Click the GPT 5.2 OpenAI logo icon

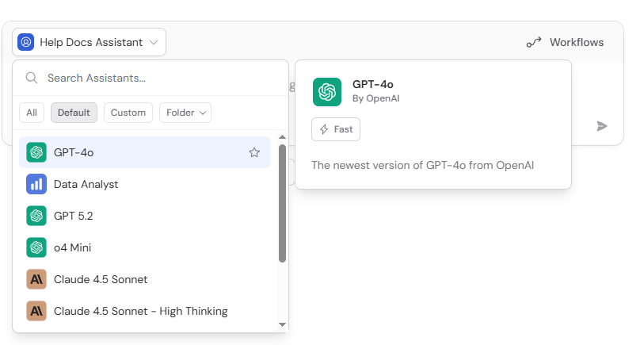pyautogui.click(x=36, y=216)
